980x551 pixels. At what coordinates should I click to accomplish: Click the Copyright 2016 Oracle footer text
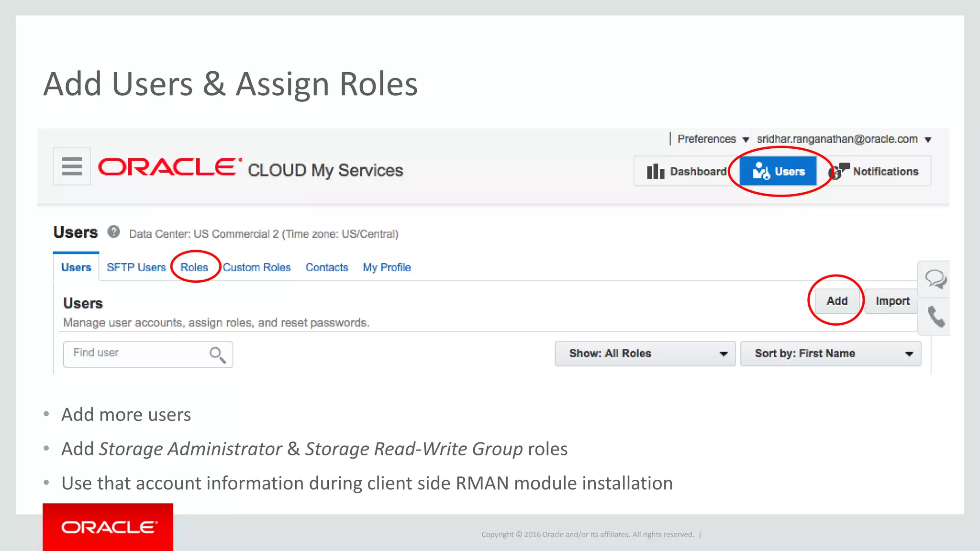[x=588, y=534]
